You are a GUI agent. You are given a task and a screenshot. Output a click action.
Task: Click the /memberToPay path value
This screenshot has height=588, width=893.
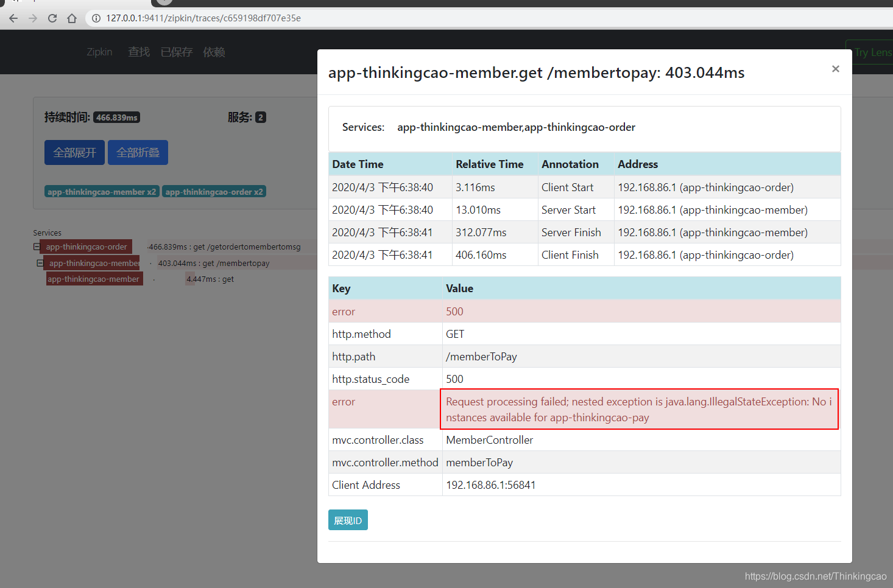481,357
